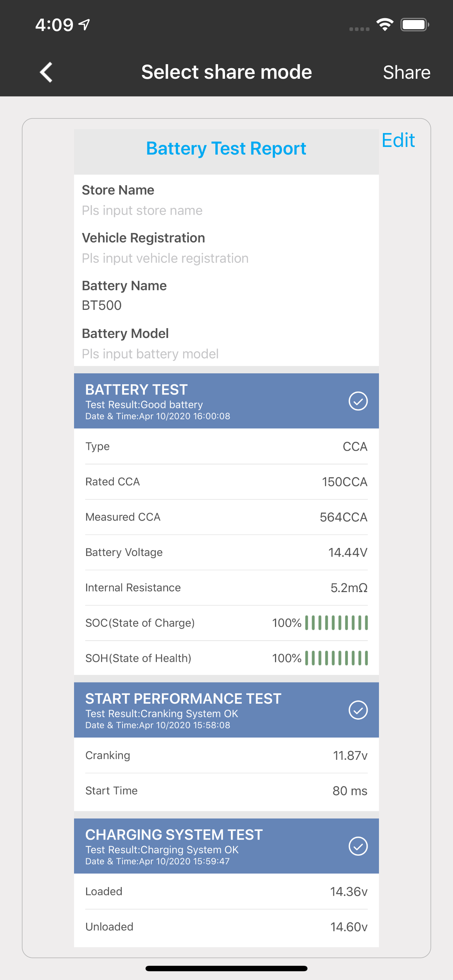The image size is (453, 980).
Task: Tap the battery model input field
Action: pyautogui.click(x=226, y=354)
